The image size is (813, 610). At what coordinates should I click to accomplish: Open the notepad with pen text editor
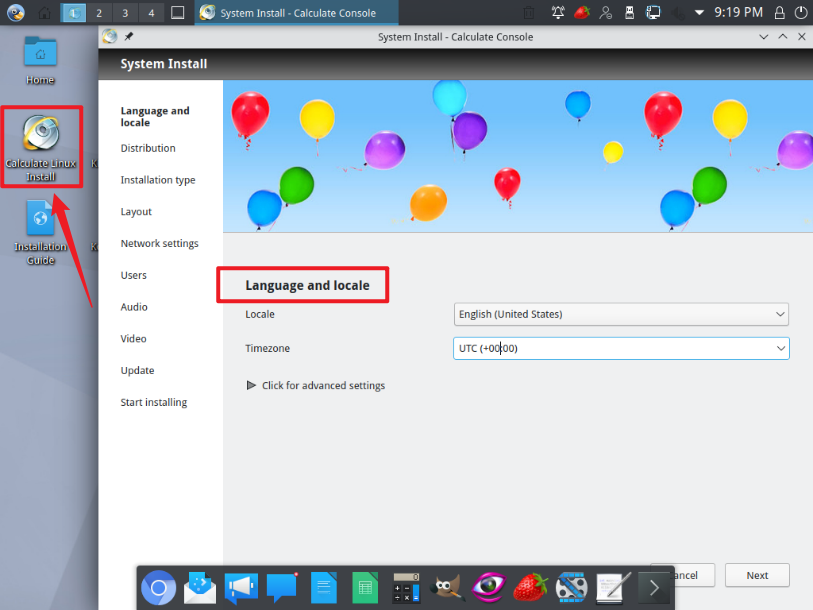pyautogui.click(x=613, y=588)
